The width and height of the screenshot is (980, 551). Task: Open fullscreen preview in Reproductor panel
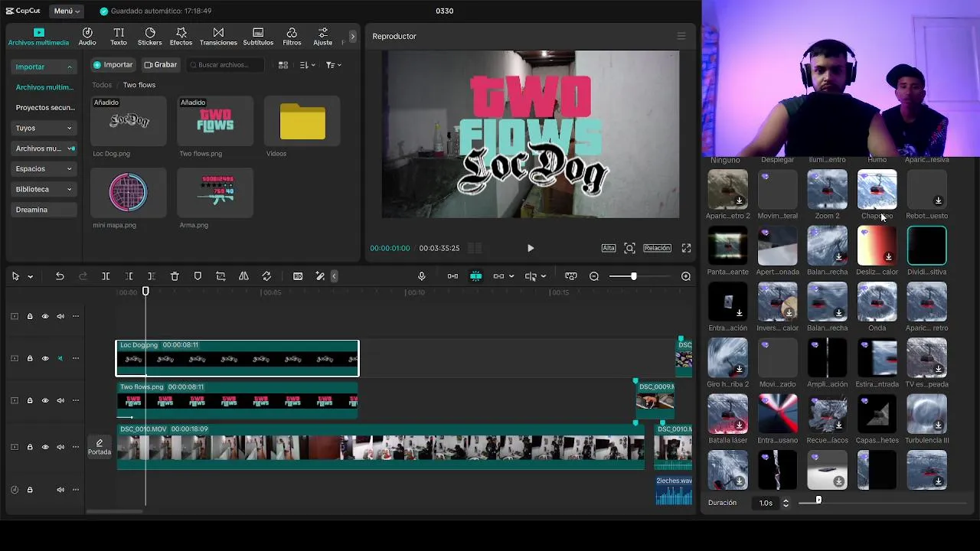click(x=686, y=248)
